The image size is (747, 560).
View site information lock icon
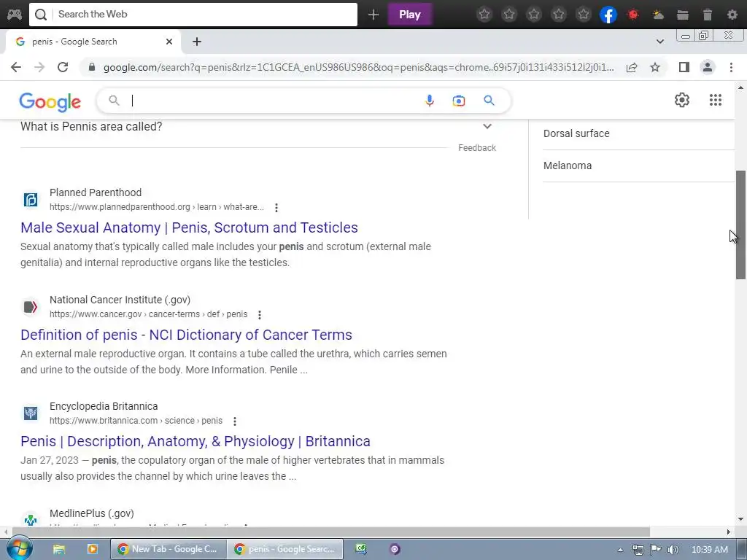tap(92, 67)
